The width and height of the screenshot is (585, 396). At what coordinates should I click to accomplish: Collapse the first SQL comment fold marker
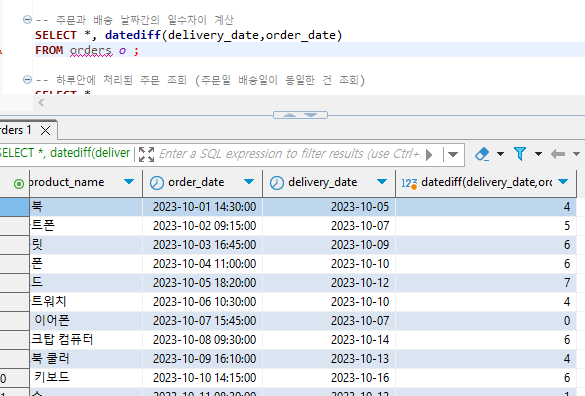click(27, 19)
